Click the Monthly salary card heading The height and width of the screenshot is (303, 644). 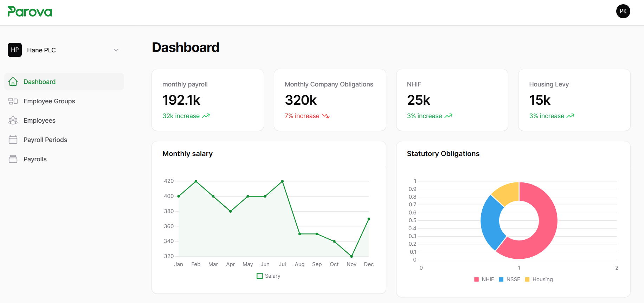pyautogui.click(x=187, y=154)
